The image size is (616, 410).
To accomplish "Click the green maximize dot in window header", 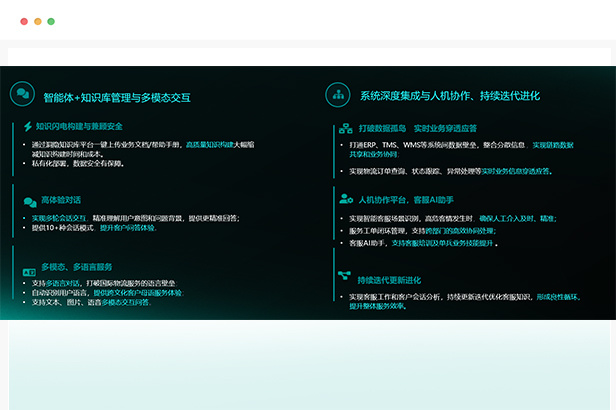I will [x=51, y=21].
